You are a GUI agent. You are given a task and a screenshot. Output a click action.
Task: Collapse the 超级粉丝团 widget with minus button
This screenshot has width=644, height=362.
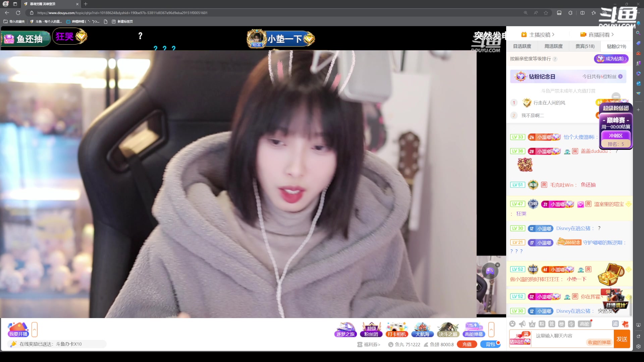coord(616,97)
